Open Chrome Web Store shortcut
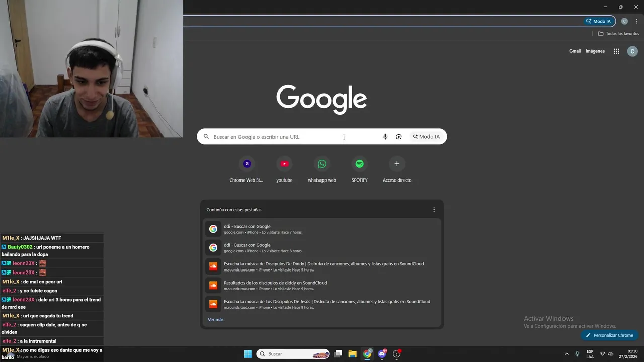 tap(247, 170)
